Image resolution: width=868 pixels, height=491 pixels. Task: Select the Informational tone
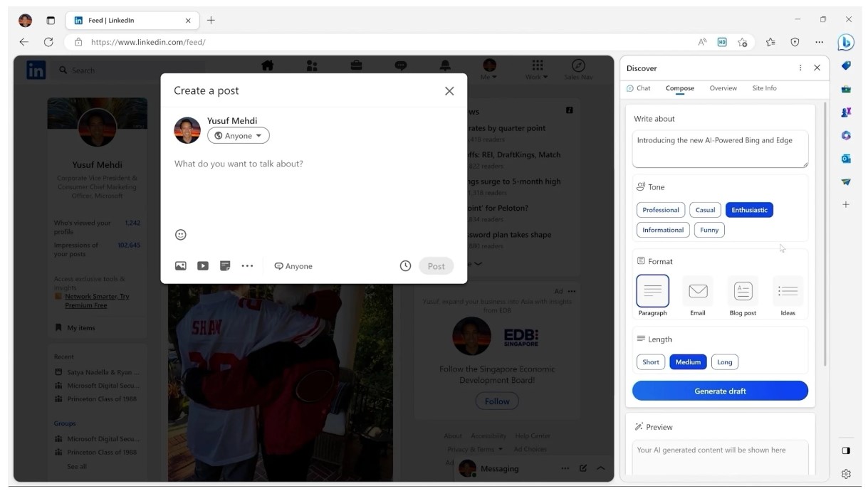(x=663, y=230)
